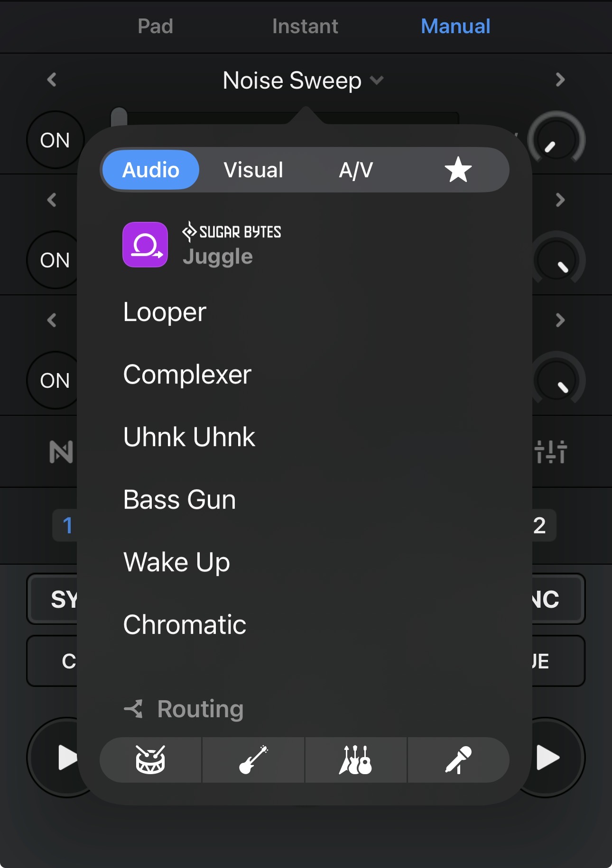Go to previous effect with top left chevron
Image resolution: width=612 pixels, height=868 pixels.
pyautogui.click(x=52, y=80)
